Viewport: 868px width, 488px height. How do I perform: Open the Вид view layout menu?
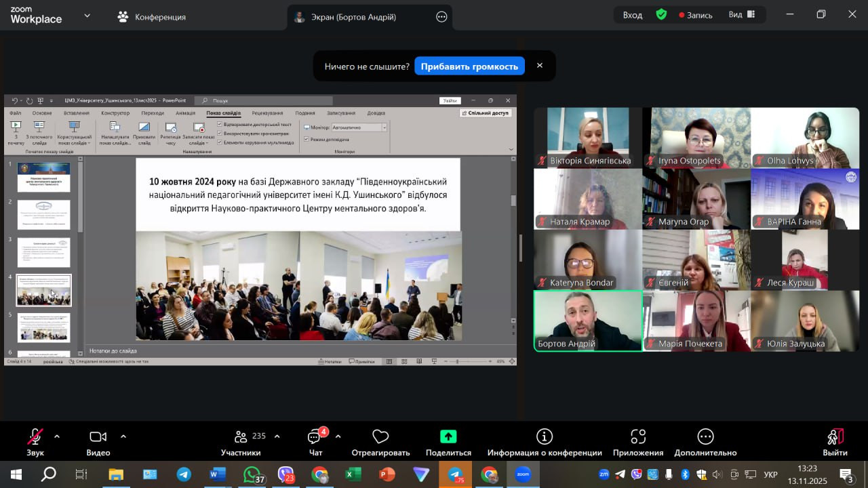741,15
